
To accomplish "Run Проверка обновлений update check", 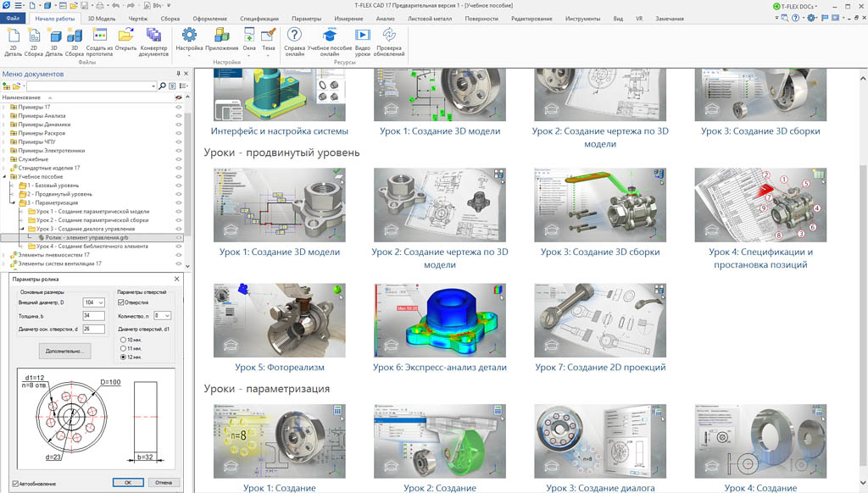I will click(389, 42).
